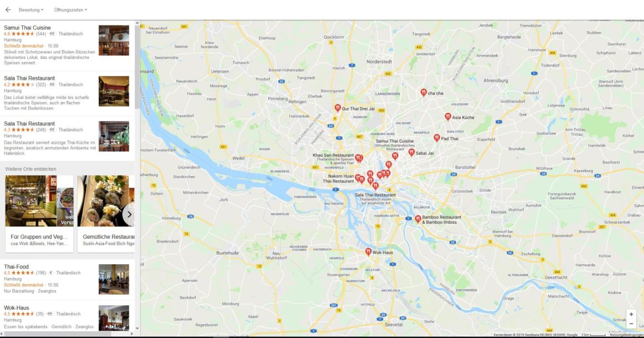This screenshot has width=644, height=338.
Task: Select the Qur Thai Drei Jai pin
Action: (x=337, y=108)
